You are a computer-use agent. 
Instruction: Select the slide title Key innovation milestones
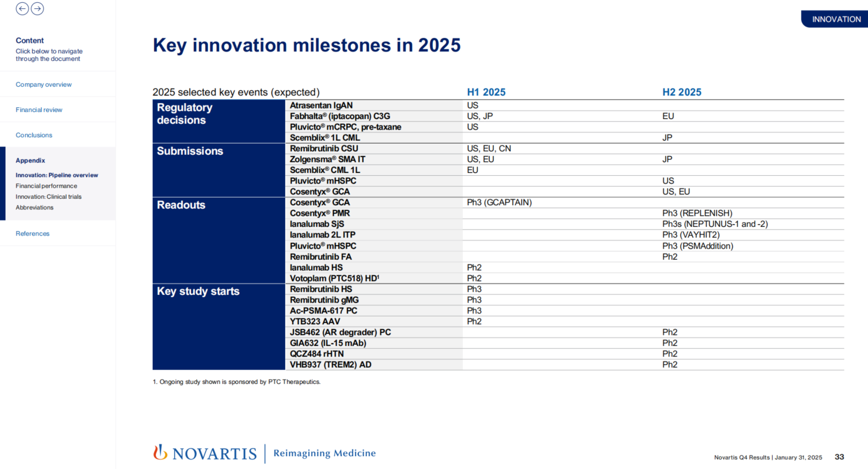[307, 45]
